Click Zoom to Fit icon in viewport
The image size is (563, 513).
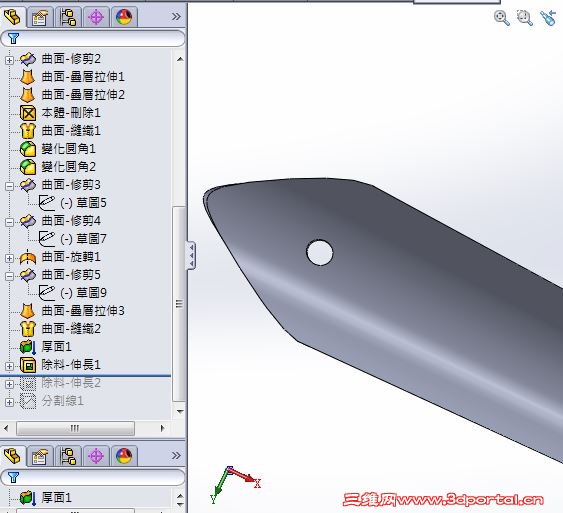click(x=502, y=18)
